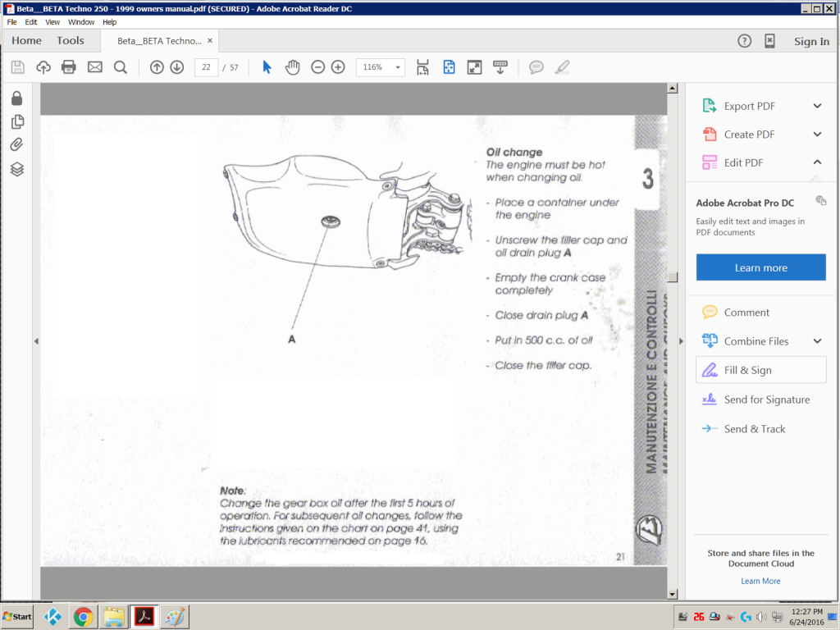840x630 pixels.
Task: Open the Layers panel icon
Action: point(16,169)
